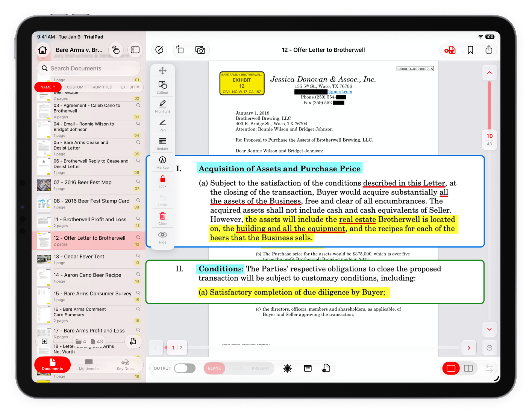This screenshot has width=532, height=417.
Task: Click the page 10 of 43 indicator
Action: [490, 140]
